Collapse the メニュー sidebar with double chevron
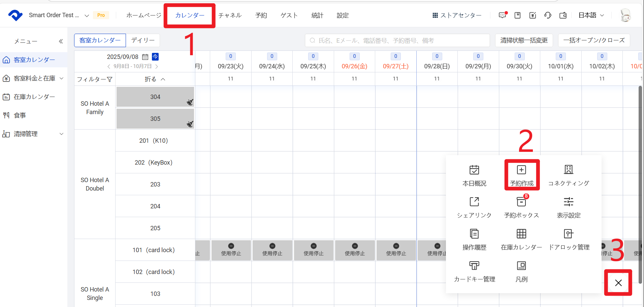 pos(61,41)
